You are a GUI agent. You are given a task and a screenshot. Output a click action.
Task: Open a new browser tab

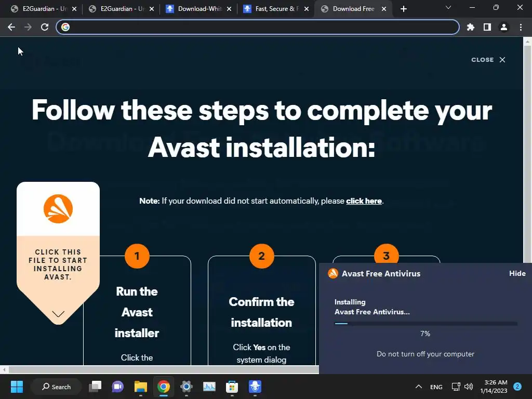point(403,9)
